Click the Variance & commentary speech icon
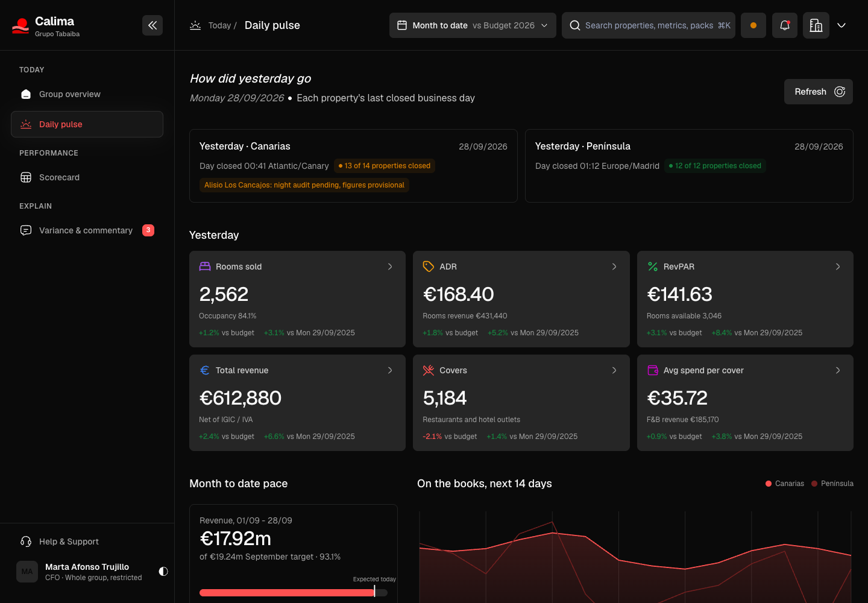 [x=26, y=230]
